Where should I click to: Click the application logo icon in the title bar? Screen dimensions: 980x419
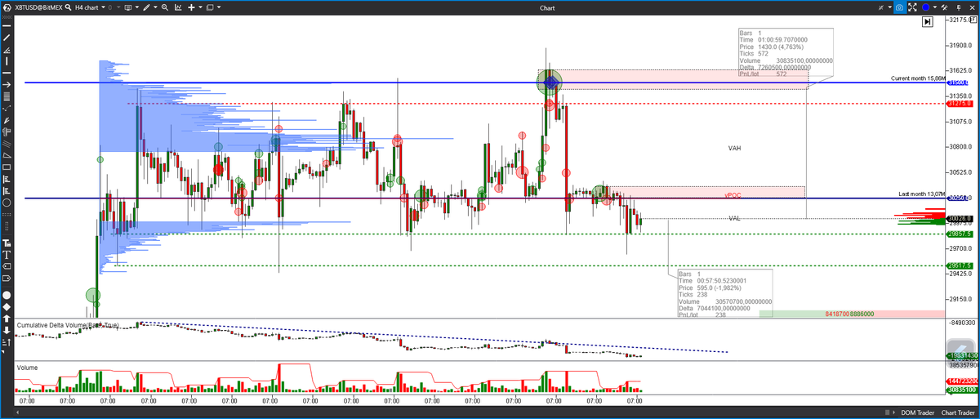(x=7, y=7)
